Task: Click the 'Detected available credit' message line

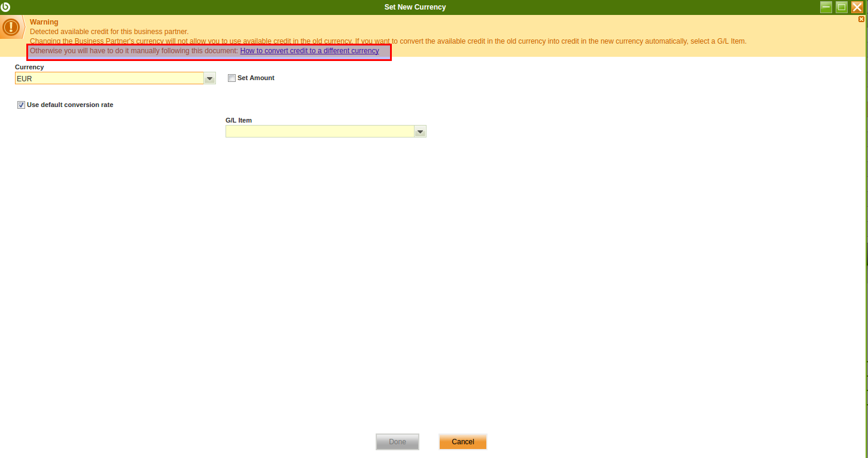Action: pos(109,32)
